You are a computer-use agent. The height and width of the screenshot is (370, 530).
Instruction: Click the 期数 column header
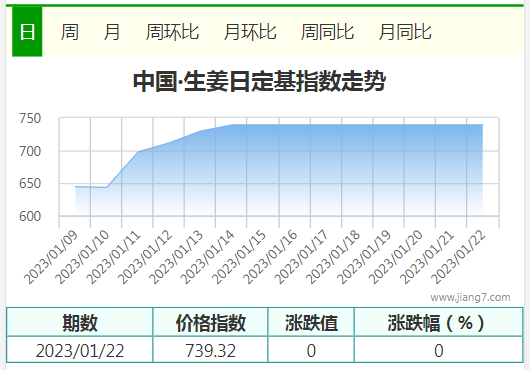point(80,322)
